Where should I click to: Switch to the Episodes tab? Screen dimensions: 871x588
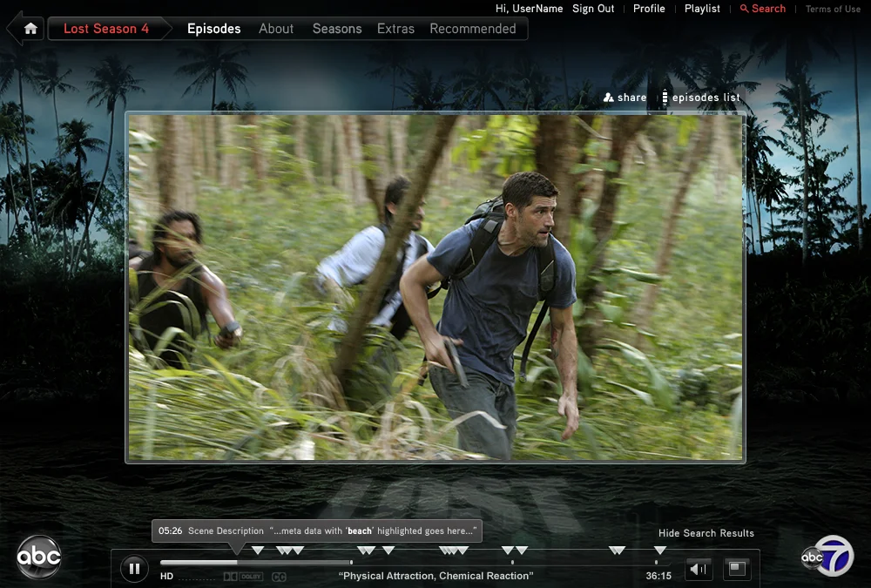214,29
